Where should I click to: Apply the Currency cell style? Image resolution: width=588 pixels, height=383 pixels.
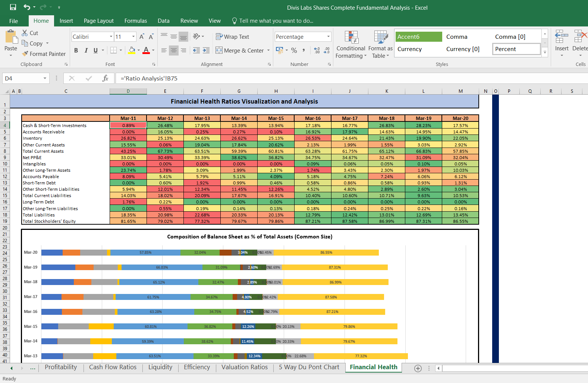click(x=418, y=49)
